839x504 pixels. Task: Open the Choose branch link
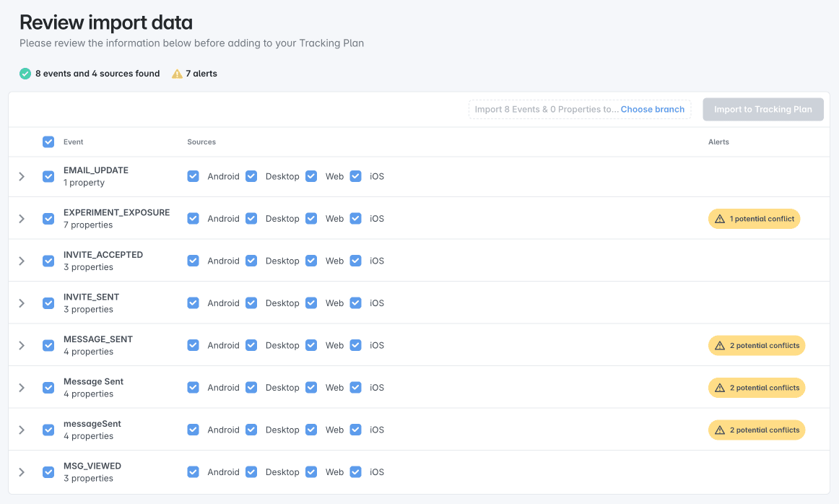pos(652,109)
